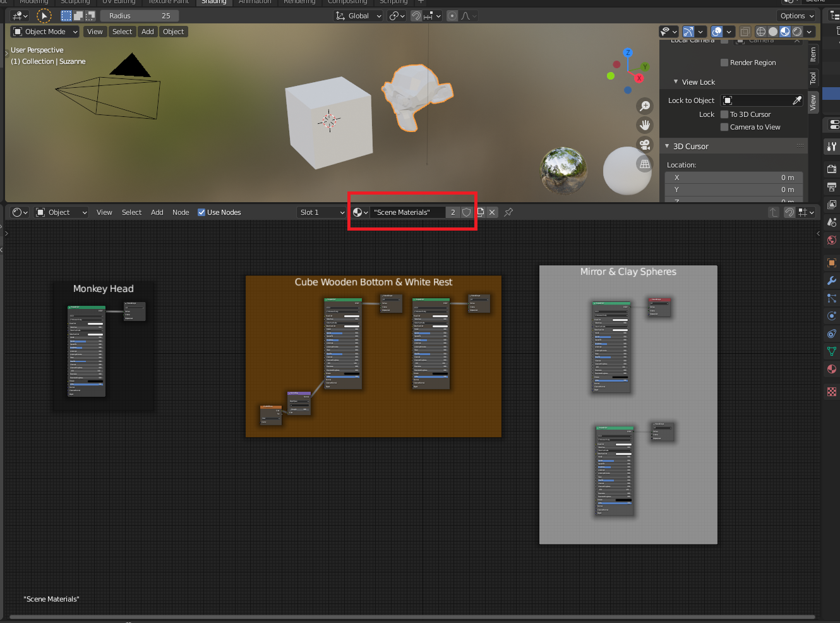This screenshot has height=623, width=840.
Task: Open the Output properties tab
Action: tap(832, 186)
